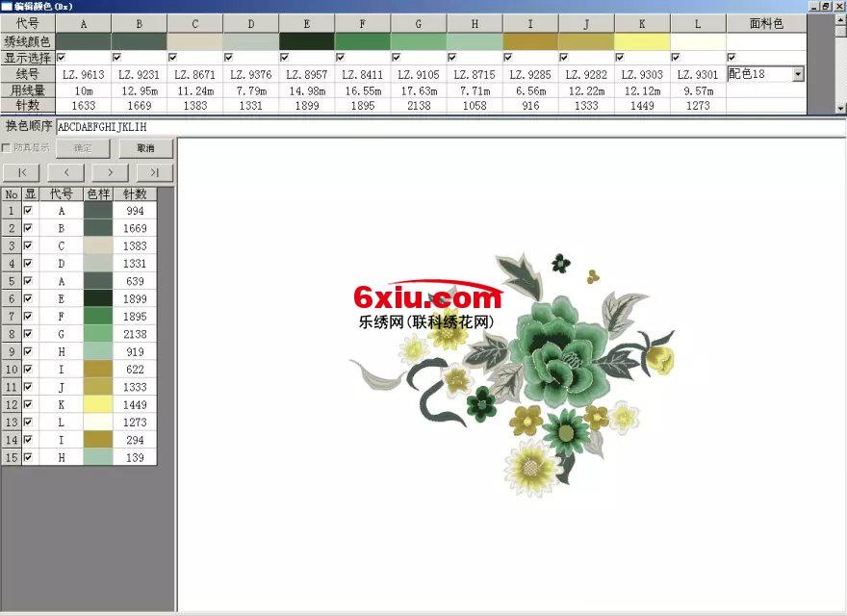Restore the window with title bar button
The height and width of the screenshot is (616, 847).
pyautogui.click(x=826, y=6)
